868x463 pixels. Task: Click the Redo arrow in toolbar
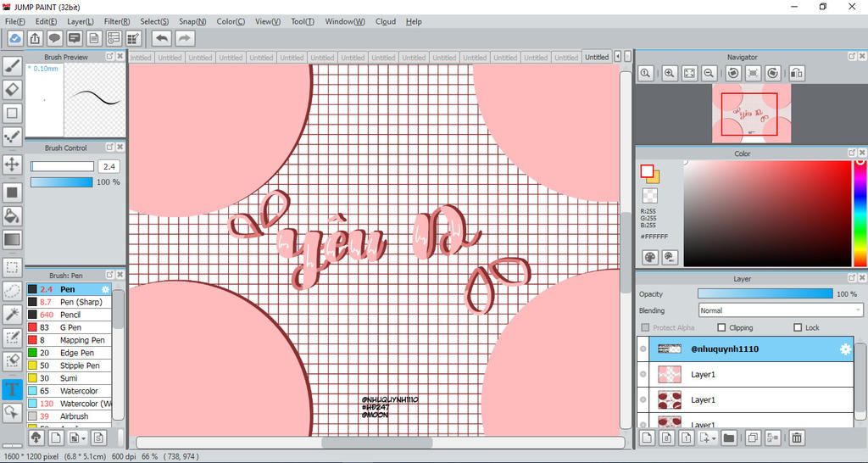(x=185, y=38)
